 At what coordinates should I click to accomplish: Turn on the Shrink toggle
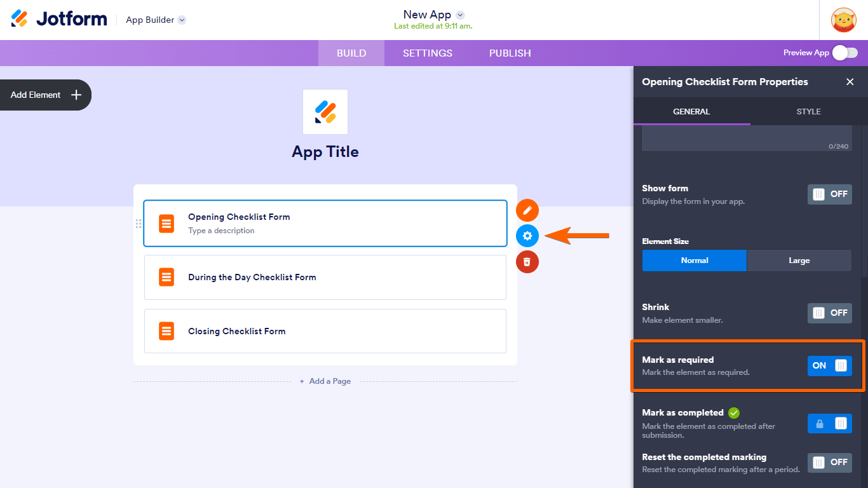point(829,313)
